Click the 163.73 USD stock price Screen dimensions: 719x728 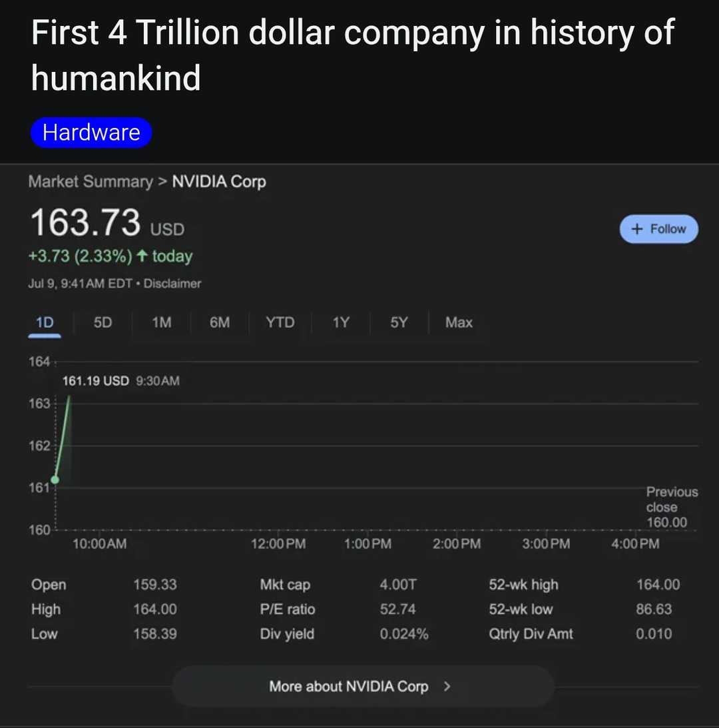86,222
